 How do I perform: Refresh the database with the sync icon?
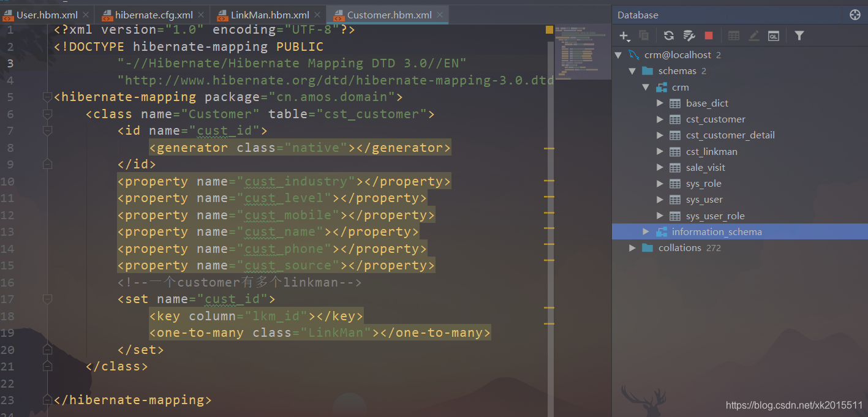click(x=669, y=36)
